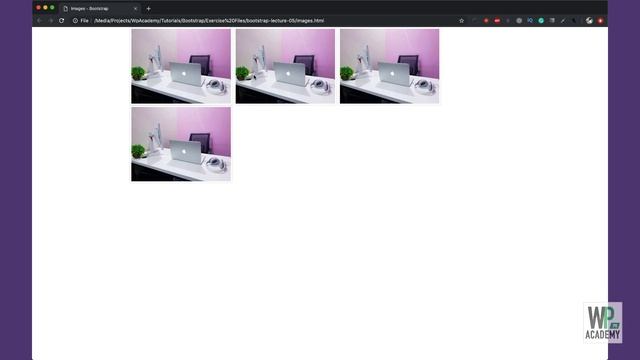Bookmark this page with the star icon
This screenshot has height=360, width=640.
462,20
